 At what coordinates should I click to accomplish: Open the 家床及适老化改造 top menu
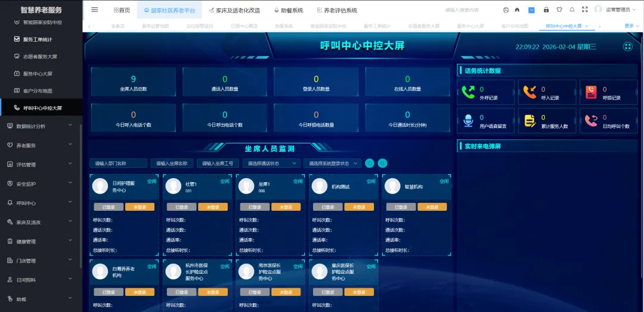234,10
